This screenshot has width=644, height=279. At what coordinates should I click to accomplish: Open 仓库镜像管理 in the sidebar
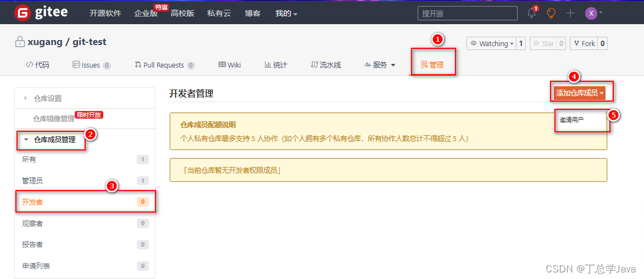click(54, 119)
